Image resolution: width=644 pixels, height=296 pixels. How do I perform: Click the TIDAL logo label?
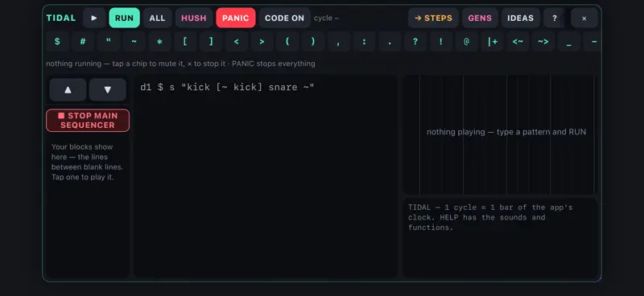(x=61, y=18)
